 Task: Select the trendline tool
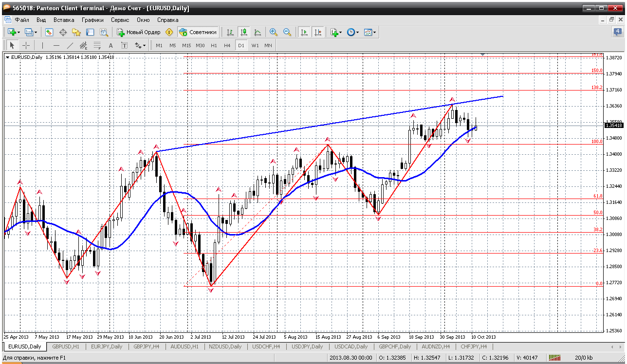pos(70,45)
